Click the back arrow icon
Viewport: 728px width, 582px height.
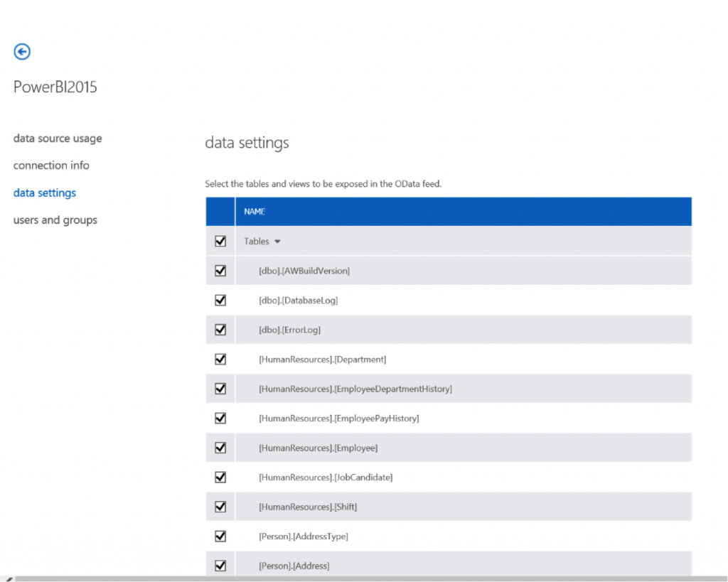point(22,51)
